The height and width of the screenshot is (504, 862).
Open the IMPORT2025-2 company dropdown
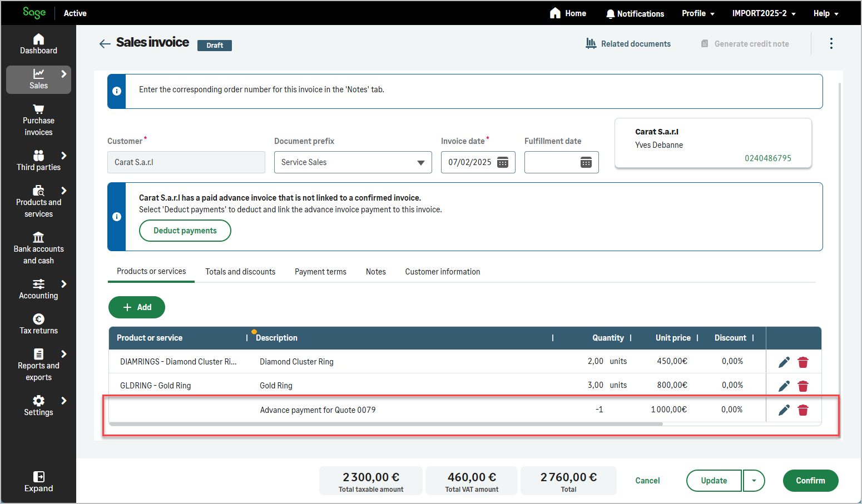pos(764,13)
